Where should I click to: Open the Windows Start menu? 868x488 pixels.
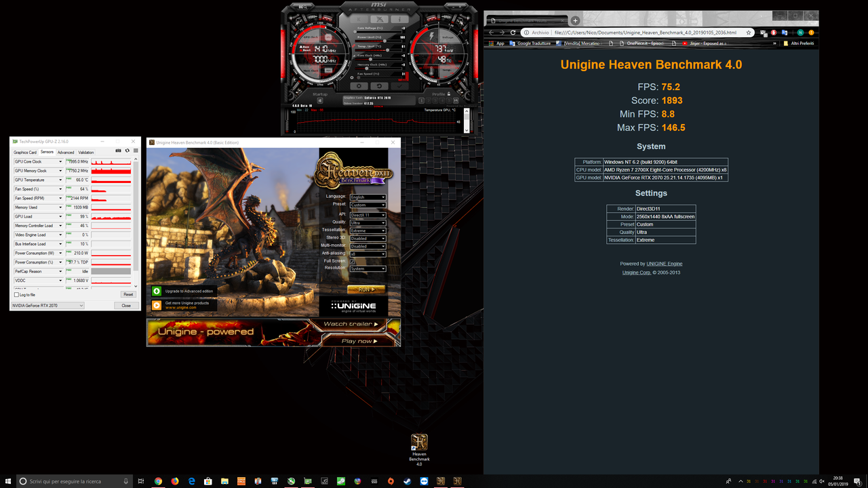click(x=7, y=481)
